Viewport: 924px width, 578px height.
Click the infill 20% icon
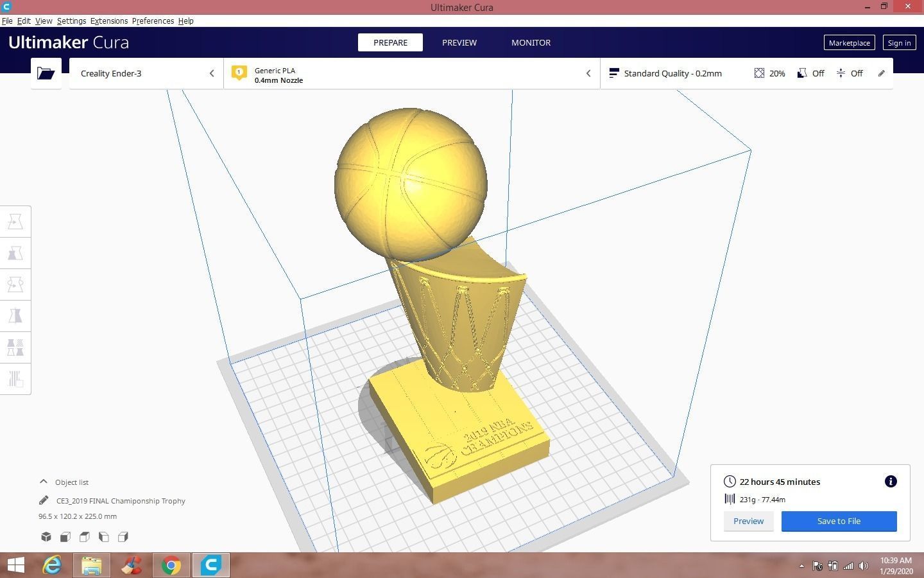pos(759,73)
